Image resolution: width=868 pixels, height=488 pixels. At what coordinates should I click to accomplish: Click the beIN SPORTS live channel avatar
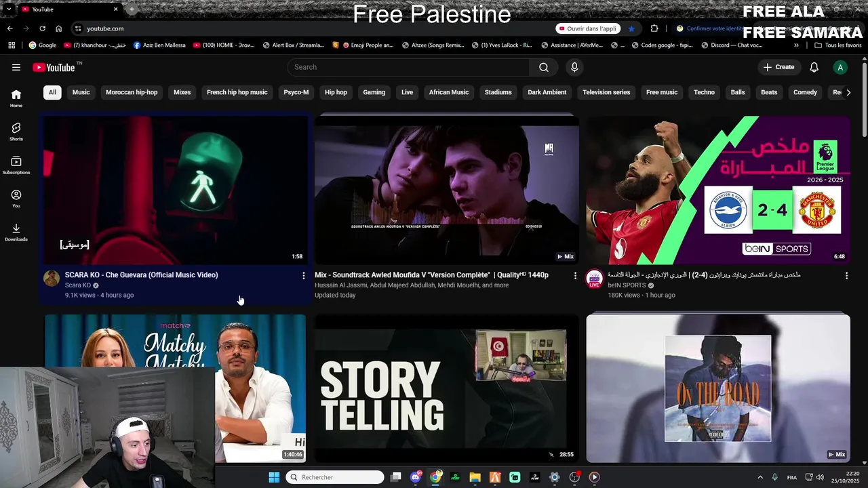(x=595, y=279)
